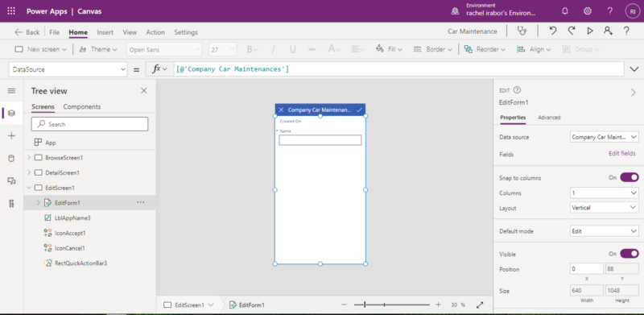Collapse the EditScreen1 node
The height and width of the screenshot is (315, 644).
tap(29, 188)
